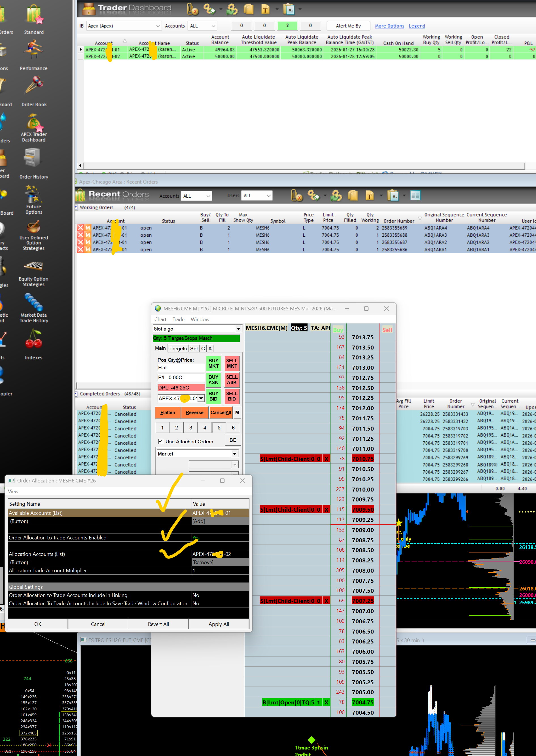The width and height of the screenshot is (536, 756).
Task: Cancel working order 2583355689 with its red X
Action: click(80, 228)
